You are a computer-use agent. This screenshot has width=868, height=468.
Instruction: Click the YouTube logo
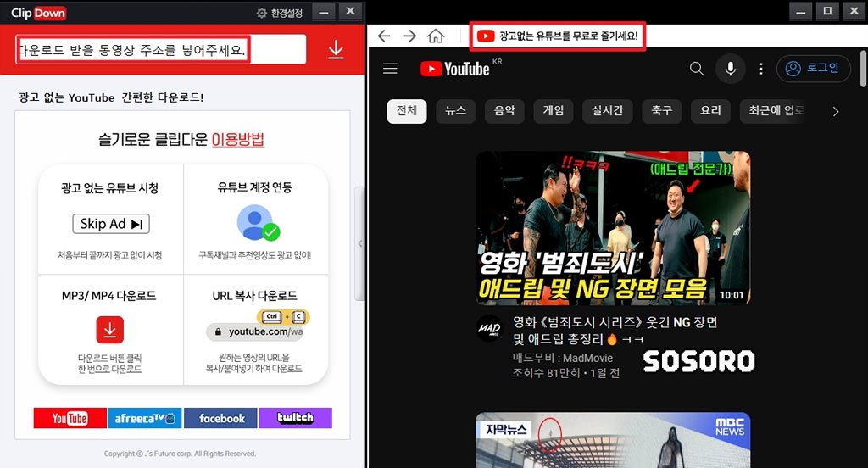pyautogui.click(x=455, y=69)
